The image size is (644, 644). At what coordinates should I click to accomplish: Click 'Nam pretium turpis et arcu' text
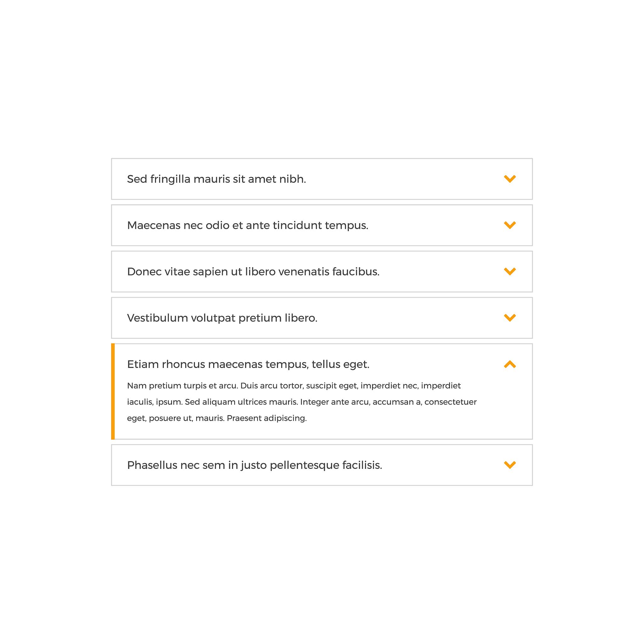click(x=182, y=386)
